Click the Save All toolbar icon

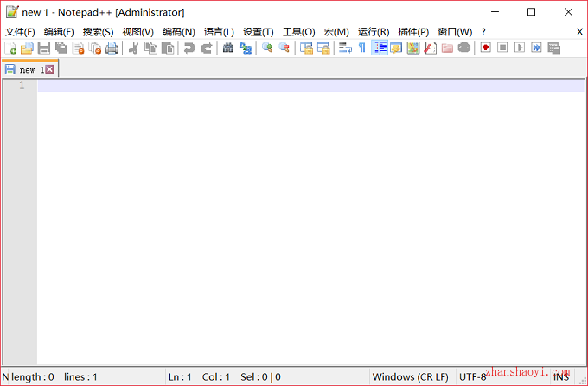pos(61,48)
